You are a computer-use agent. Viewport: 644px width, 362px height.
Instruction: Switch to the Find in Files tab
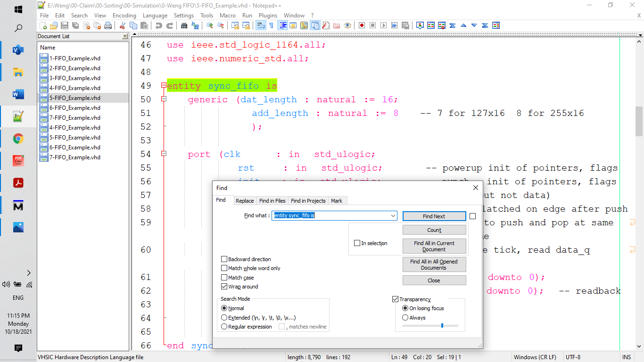[x=272, y=201]
